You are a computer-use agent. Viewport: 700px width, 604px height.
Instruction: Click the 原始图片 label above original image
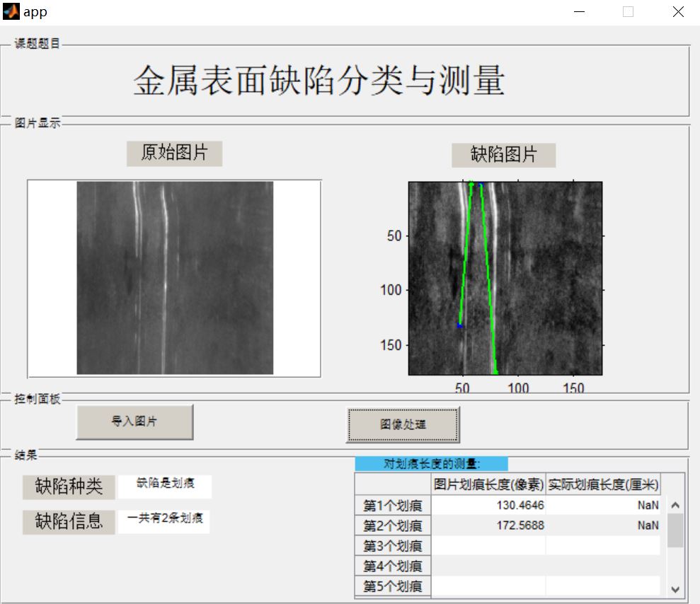tap(175, 153)
